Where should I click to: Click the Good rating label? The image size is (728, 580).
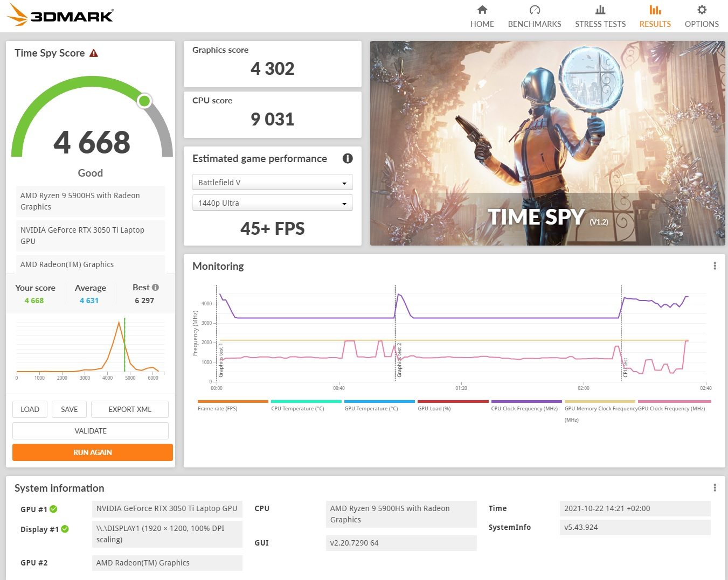(91, 173)
